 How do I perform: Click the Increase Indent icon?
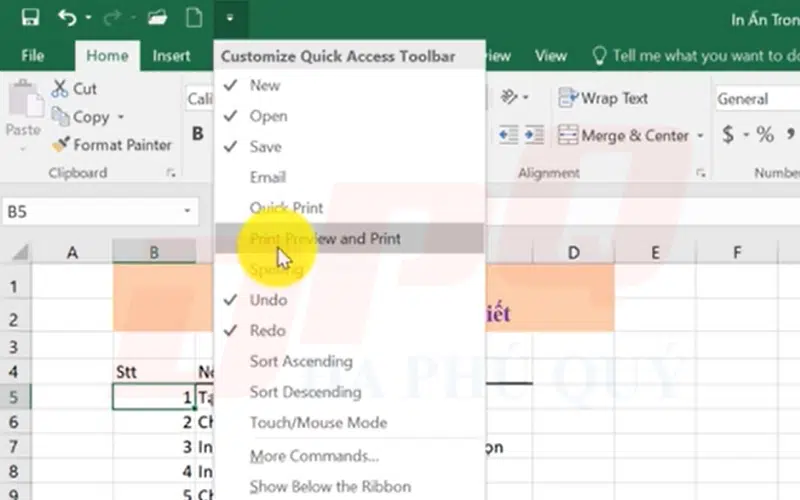[x=534, y=135]
